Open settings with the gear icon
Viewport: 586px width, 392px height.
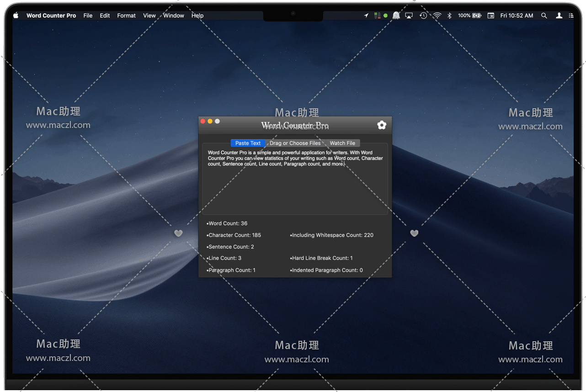(382, 125)
